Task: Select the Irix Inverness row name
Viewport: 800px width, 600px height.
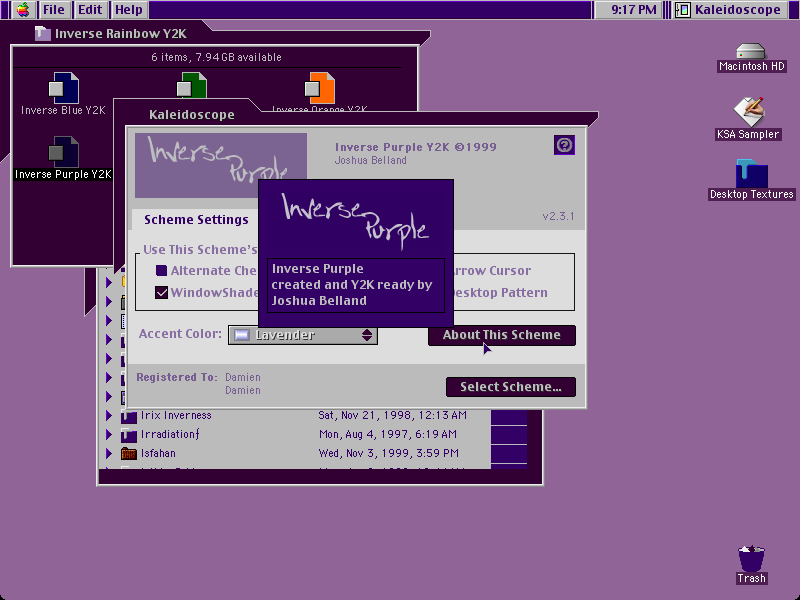Action: (x=176, y=415)
